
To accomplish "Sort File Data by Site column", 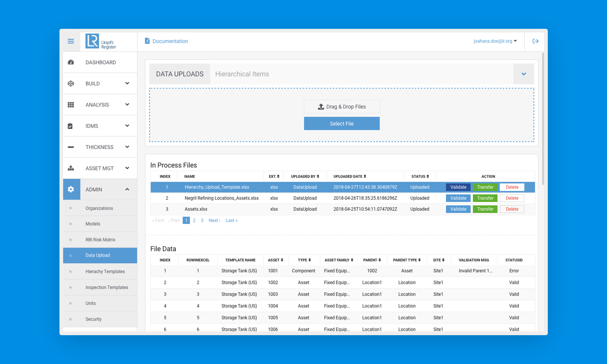I will [443, 260].
